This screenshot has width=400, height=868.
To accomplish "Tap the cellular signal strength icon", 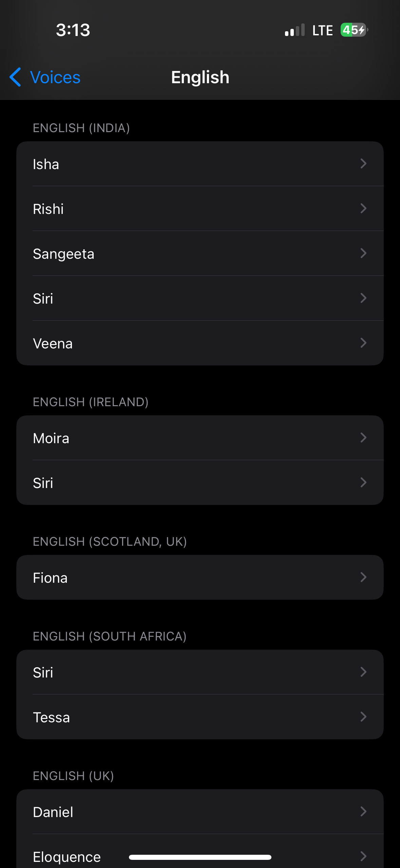I will coord(294,30).
